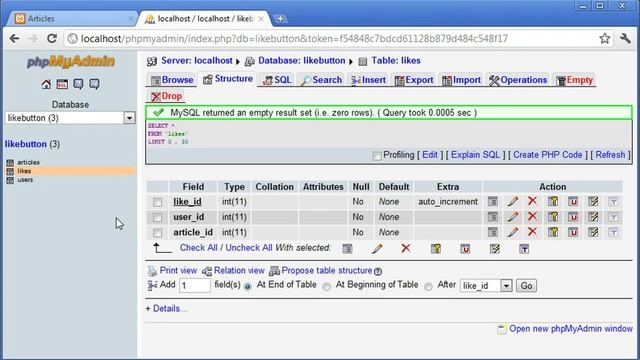Open the likebutton database dropdown

[x=70, y=118]
